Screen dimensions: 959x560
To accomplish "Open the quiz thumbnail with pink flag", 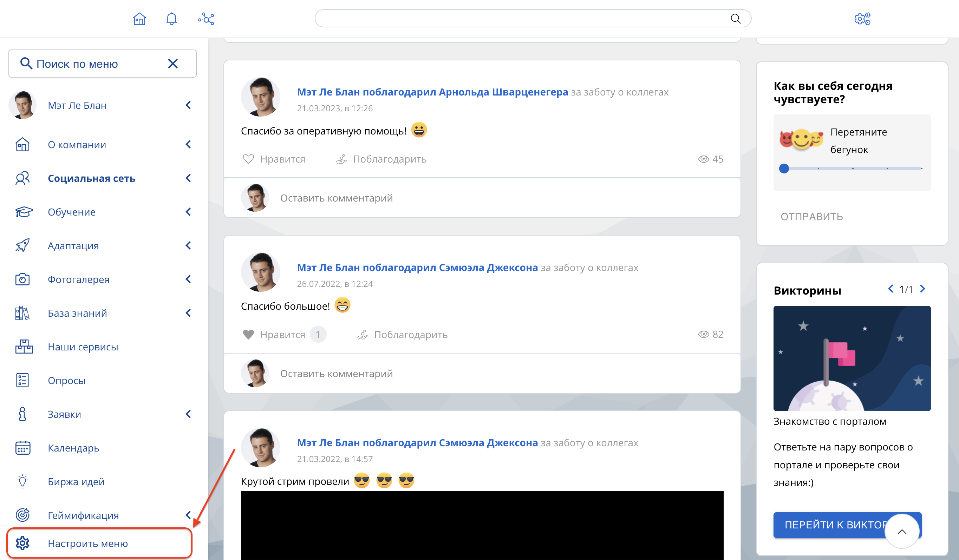I will (x=852, y=358).
